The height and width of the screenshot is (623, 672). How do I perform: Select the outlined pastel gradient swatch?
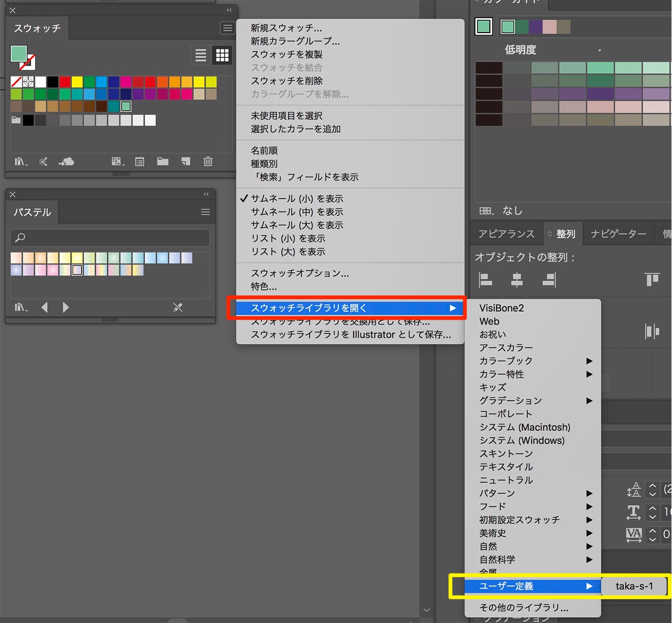77,270
